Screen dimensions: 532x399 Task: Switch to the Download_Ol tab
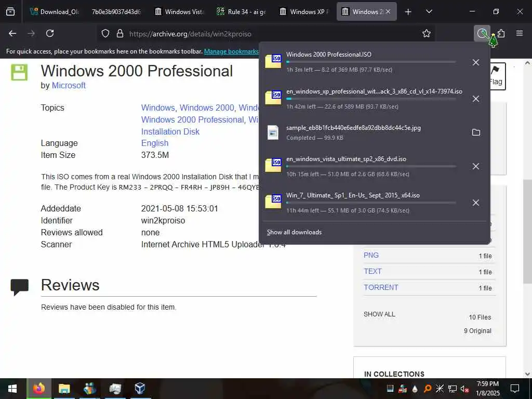(54, 12)
